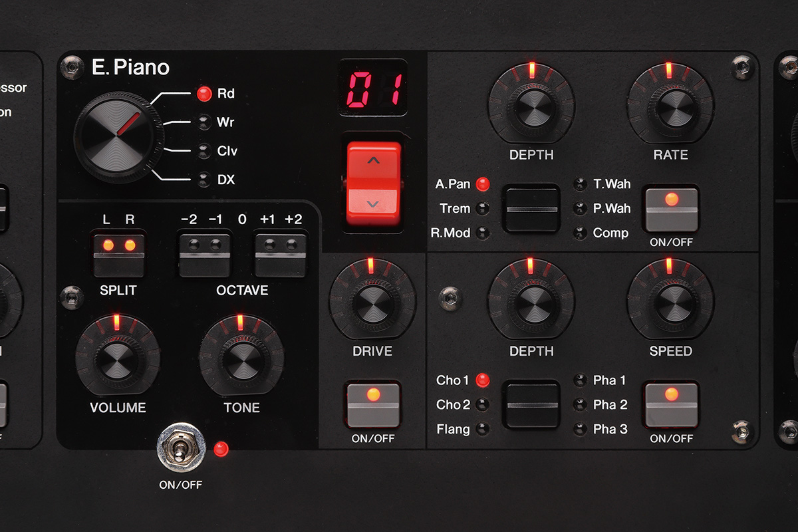
Task: Toggle the SPLIT L/R button
Action: coord(119,255)
